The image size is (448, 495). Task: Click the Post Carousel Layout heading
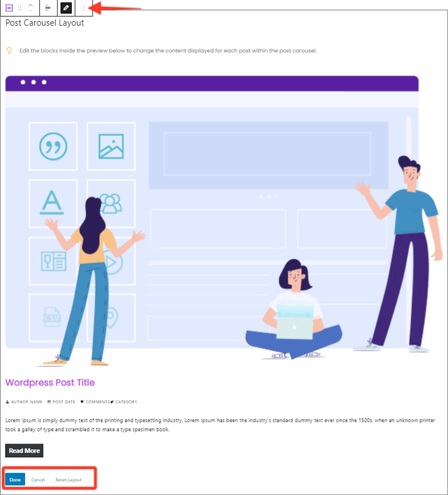45,23
